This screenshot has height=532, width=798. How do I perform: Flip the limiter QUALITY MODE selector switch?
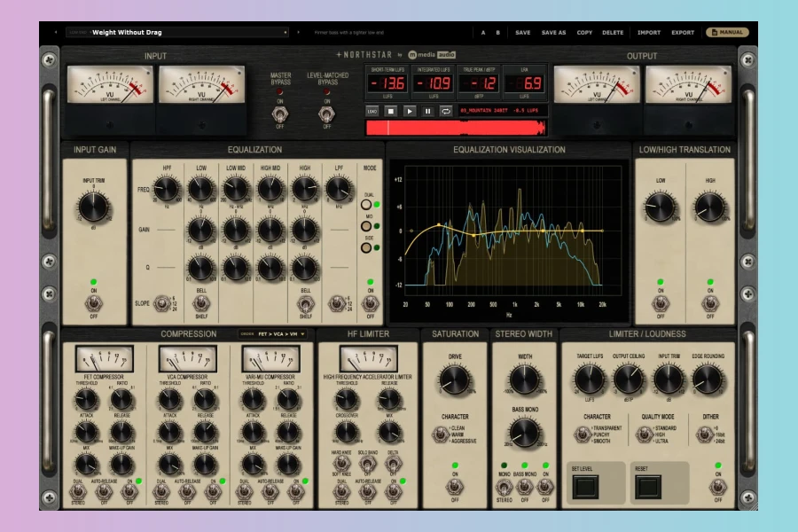[644, 434]
